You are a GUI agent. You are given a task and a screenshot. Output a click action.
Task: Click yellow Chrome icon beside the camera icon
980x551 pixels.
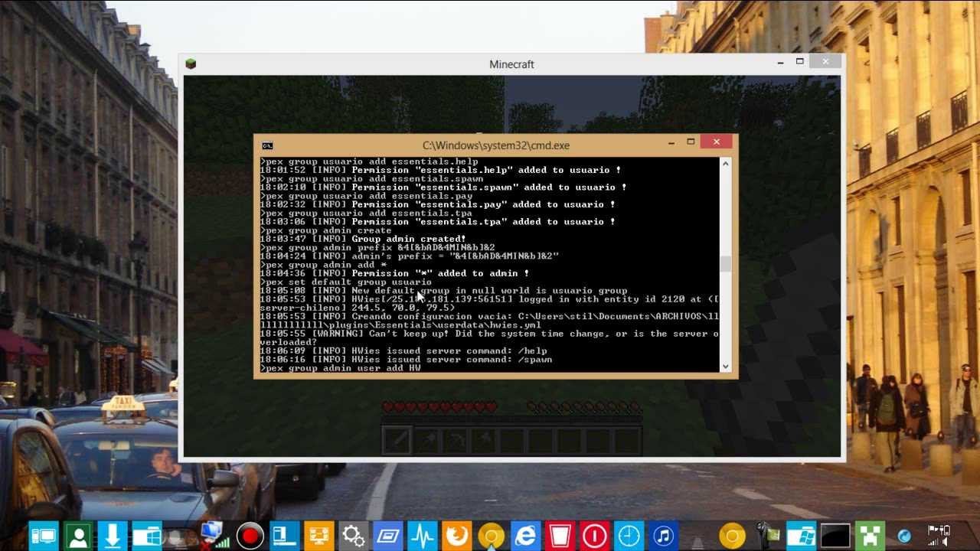pos(732,536)
